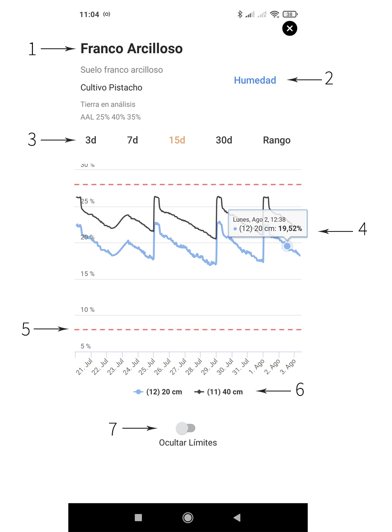This screenshot has width=392, height=532.
Task: Switch to the 30d time range
Action: (223, 140)
